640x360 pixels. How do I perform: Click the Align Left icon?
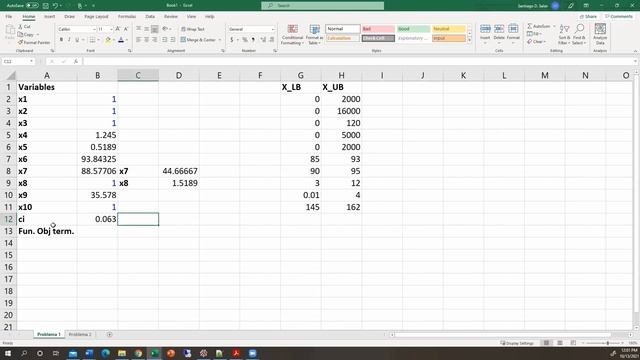139,40
